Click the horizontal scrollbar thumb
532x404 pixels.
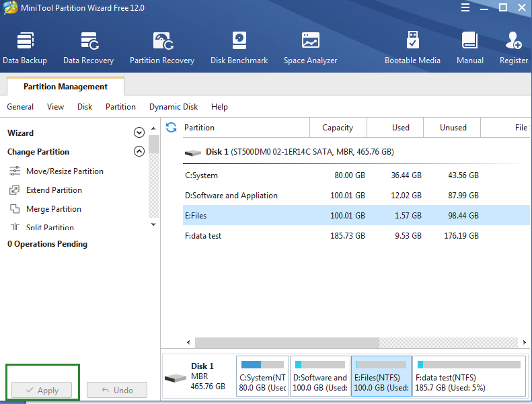point(287,342)
